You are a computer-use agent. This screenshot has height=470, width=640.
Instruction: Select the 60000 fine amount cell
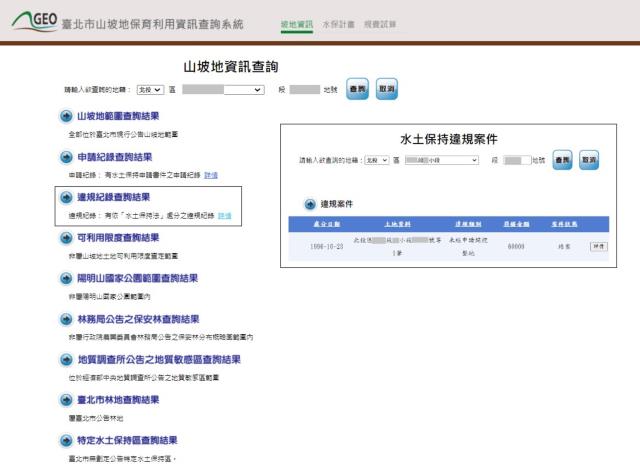click(516, 246)
